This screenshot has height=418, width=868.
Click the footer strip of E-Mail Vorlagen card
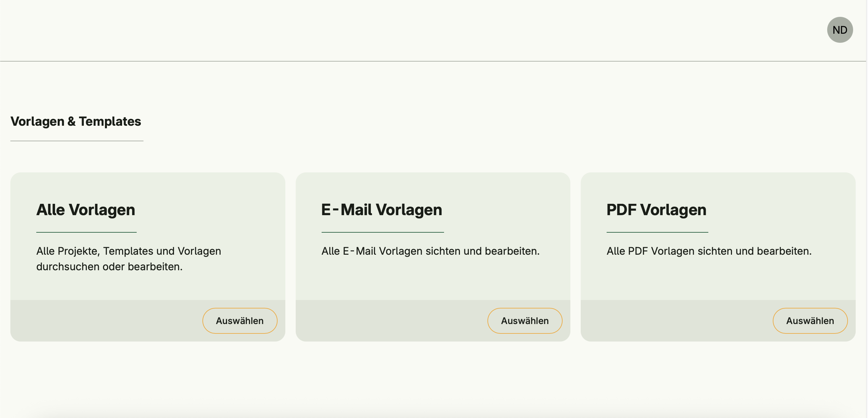387,320
